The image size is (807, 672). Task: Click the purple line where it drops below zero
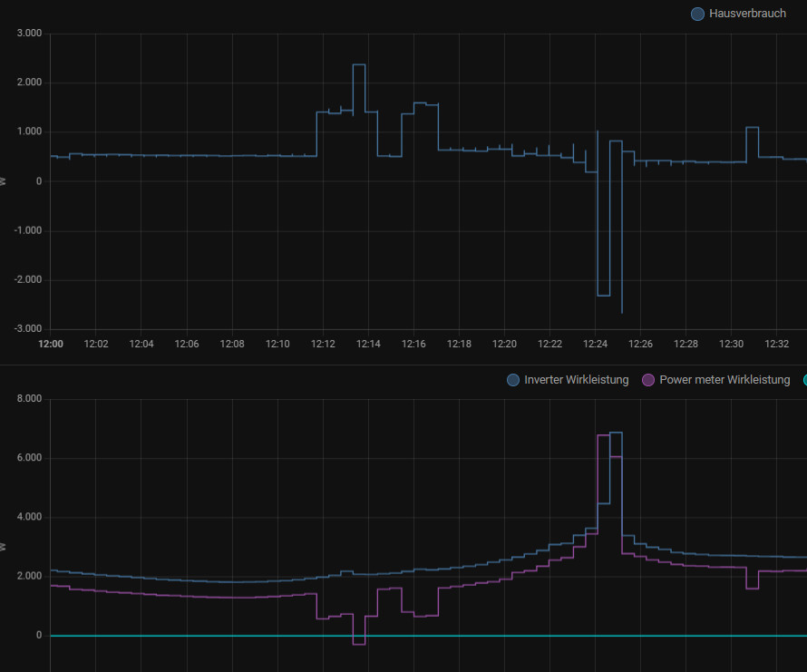(359, 644)
